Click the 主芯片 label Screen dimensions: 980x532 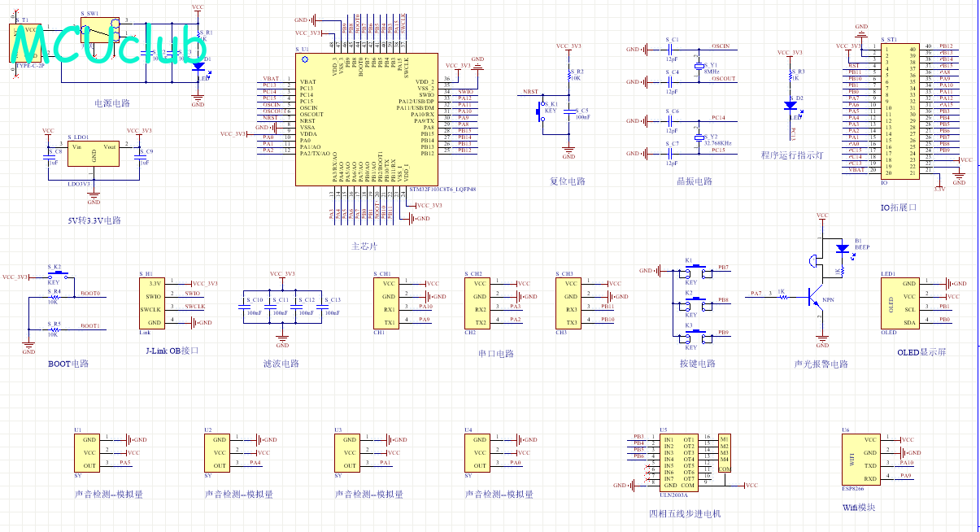pos(364,246)
